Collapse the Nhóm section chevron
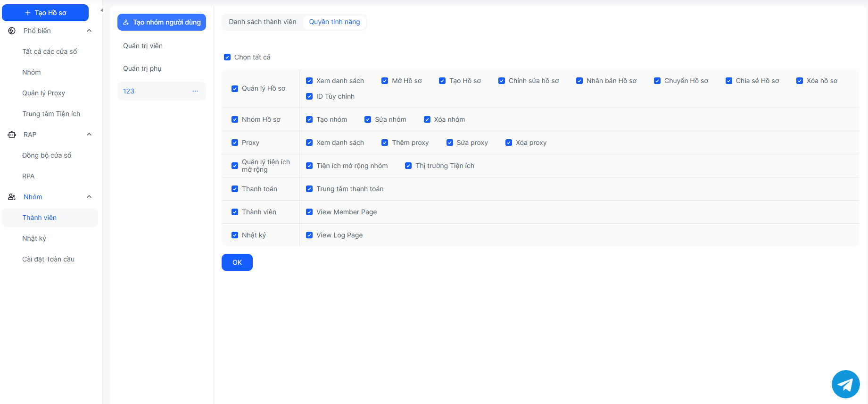This screenshot has height=404, width=868. point(89,197)
